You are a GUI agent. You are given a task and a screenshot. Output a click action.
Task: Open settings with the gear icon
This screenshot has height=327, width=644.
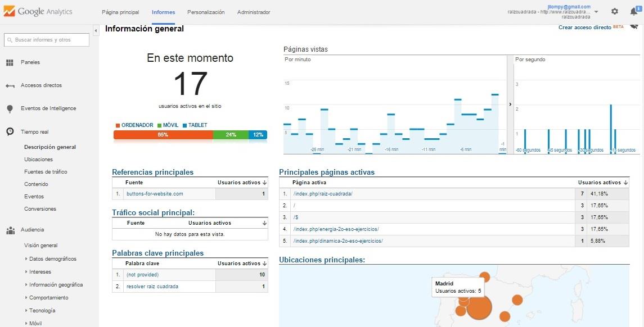click(x=615, y=11)
